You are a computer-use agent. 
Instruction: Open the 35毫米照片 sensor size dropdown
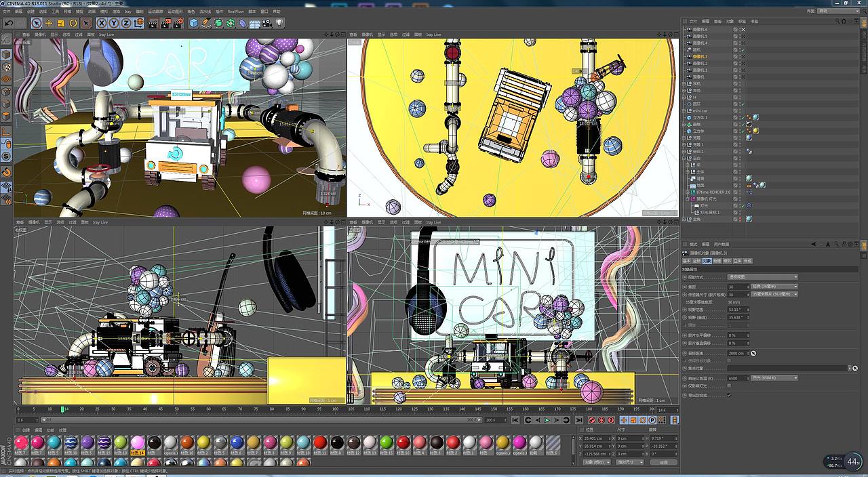[x=774, y=294]
